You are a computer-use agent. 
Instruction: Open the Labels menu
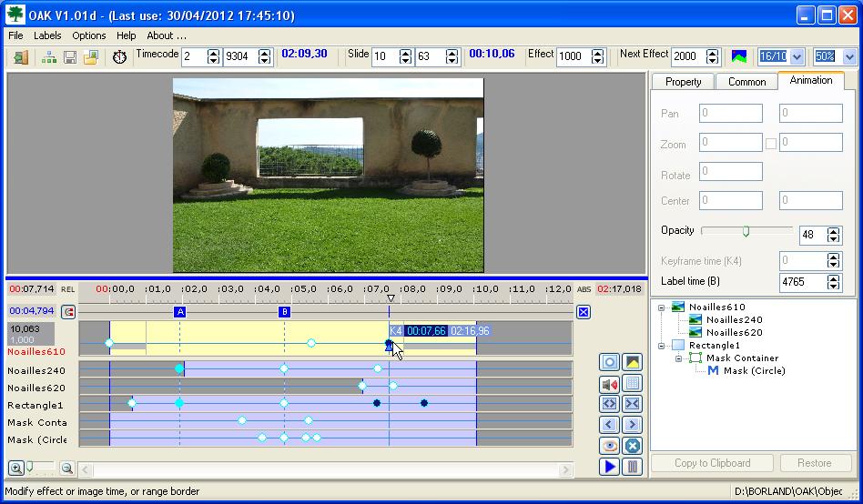(47, 35)
